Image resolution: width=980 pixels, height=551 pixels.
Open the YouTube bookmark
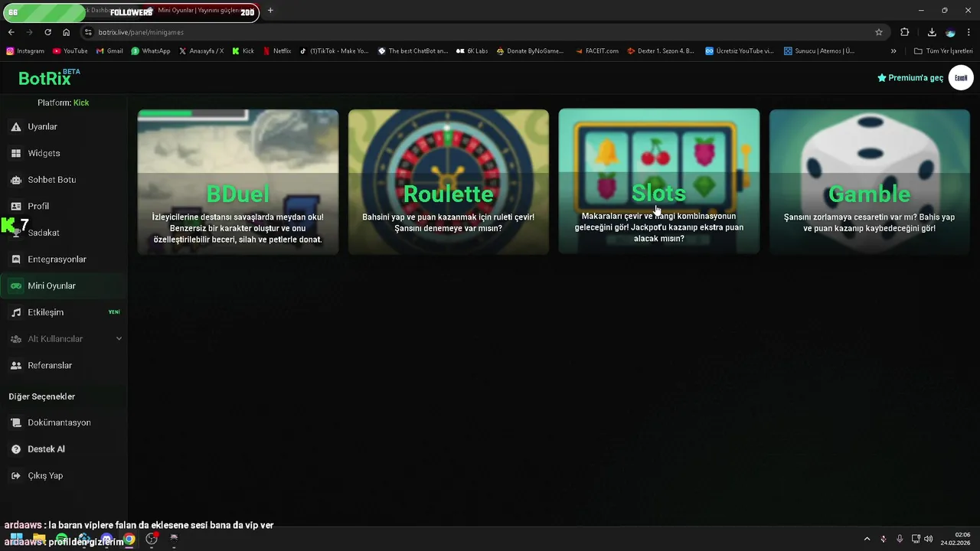70,51
